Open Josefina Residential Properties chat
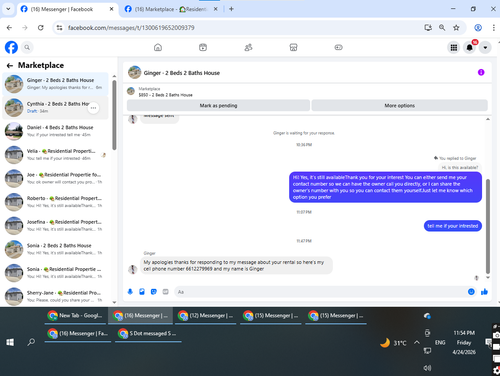The height and width of the screenshot is (376, 500). pyautogui.click(x=55, y=226)
